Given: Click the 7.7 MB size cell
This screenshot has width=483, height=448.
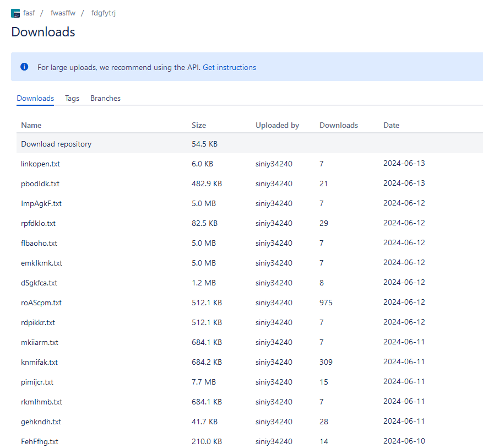Looking at the screenshot, I should point(204,382).
